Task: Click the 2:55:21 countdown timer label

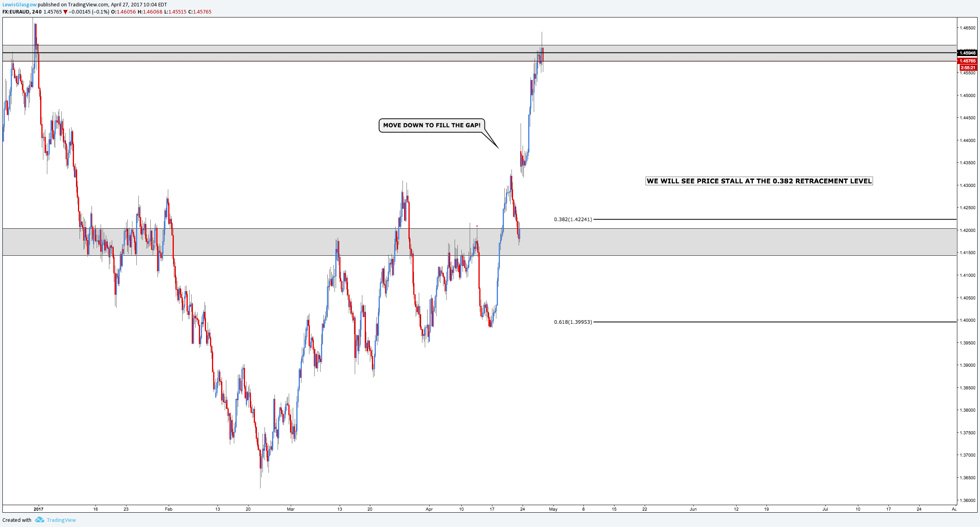Action: click(x=968, y=68)
